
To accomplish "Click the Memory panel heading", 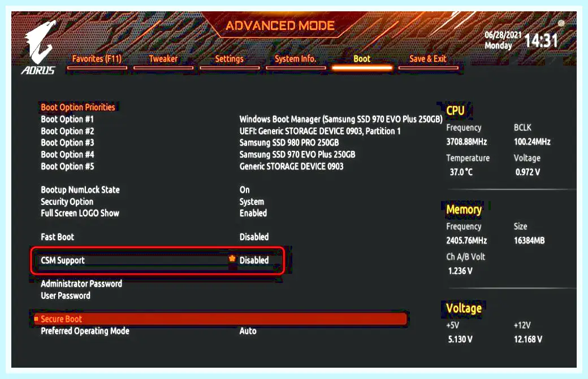I will pyautogui.click(x=464, y=210).
